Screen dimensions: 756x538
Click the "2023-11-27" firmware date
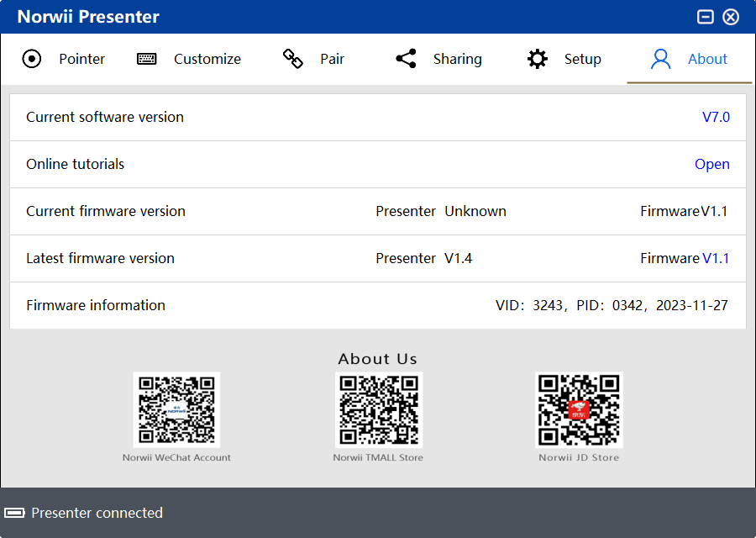click(x=692, y=305)
